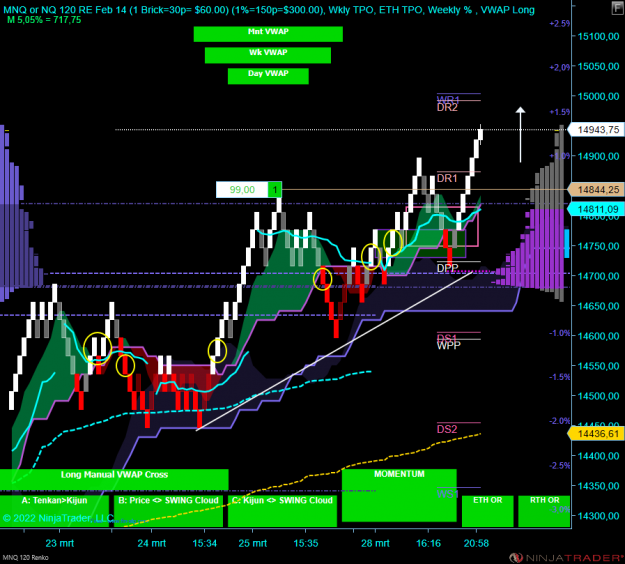
Task: Click the 14844,25 tan price marker
Action: point(596,190)
